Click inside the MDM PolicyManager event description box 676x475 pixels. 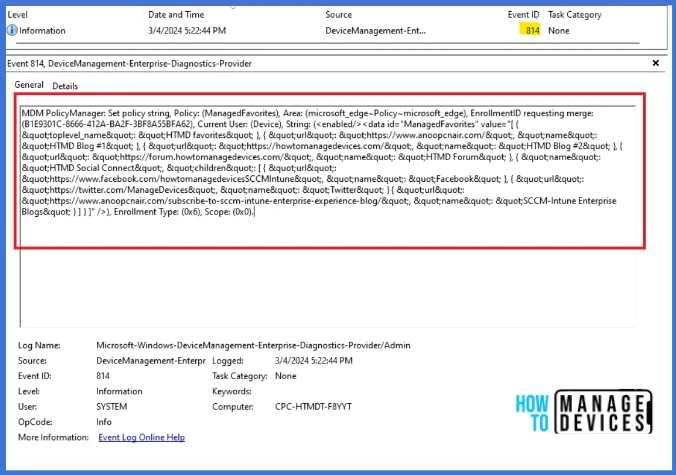pyautogui.click(x=328, y=216)
